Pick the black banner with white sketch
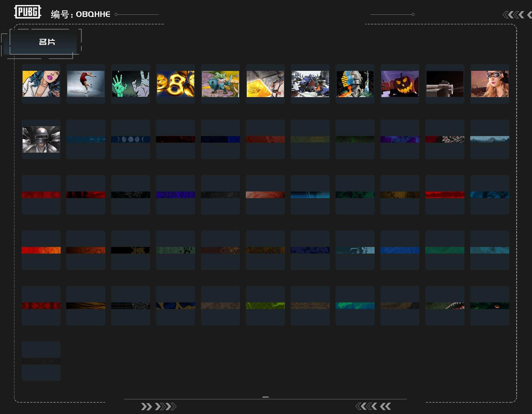This screenshot has height=414, width=532. click(131, 195)
